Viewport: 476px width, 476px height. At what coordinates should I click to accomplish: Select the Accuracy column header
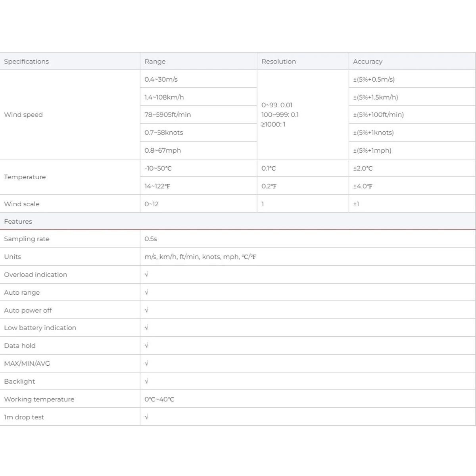coord(412,61)
